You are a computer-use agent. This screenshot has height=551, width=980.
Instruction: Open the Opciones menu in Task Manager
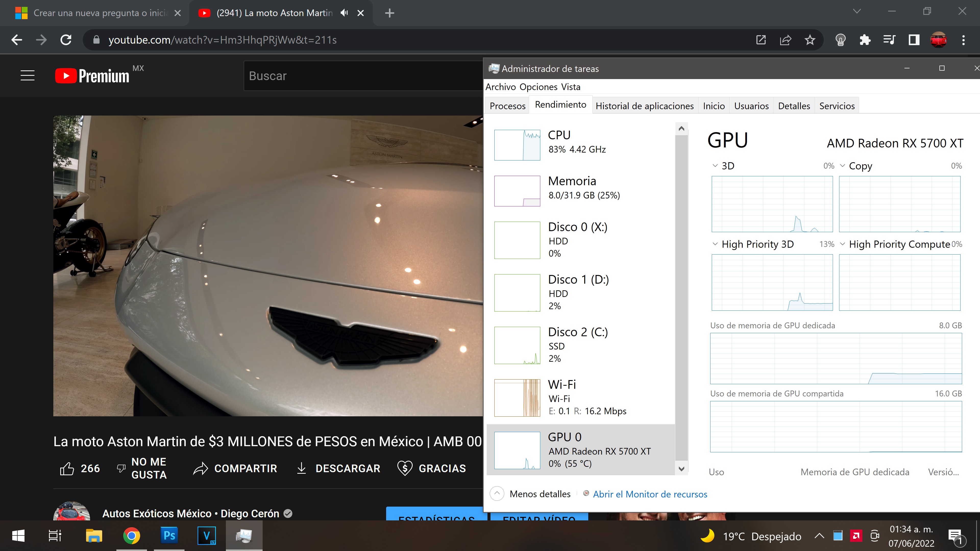point(538,87)
